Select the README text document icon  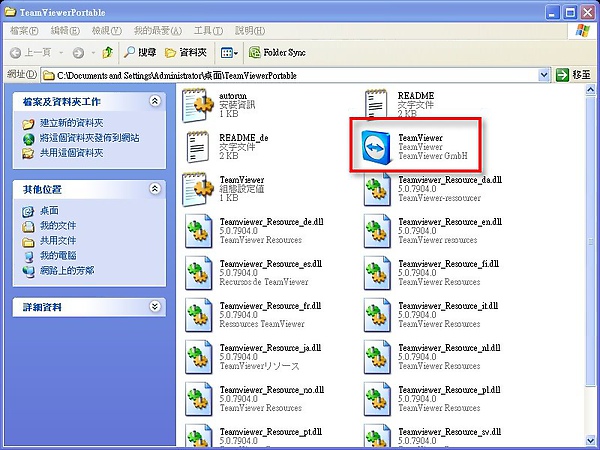pyautogui.click(x=376, y=103)
